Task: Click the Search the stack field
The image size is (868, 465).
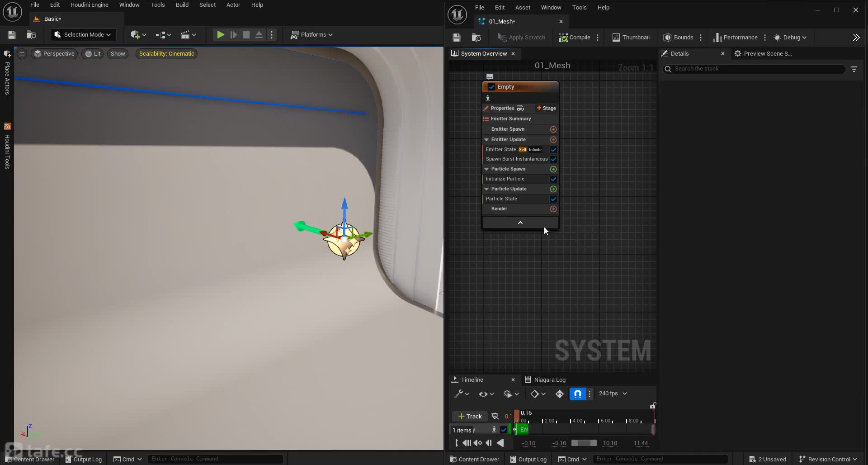Action: 754,69
